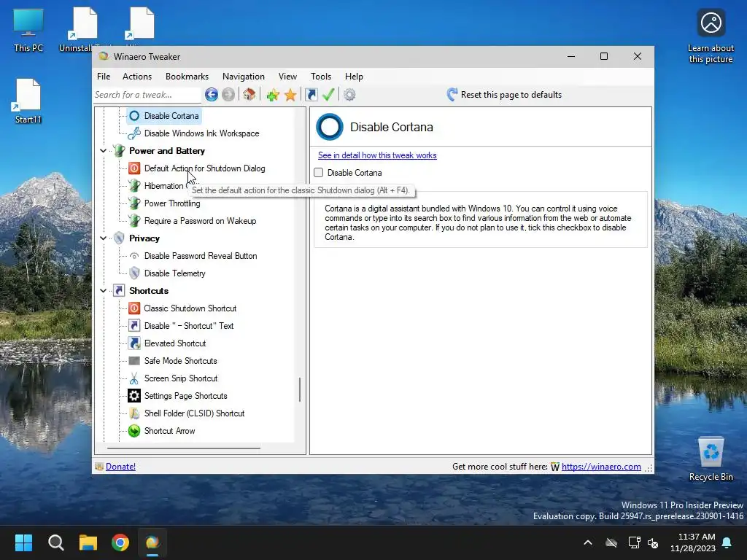Viewport: 747px width, 560px height.
Task: Go to Home page via house icon
Action: pos(249,94)
